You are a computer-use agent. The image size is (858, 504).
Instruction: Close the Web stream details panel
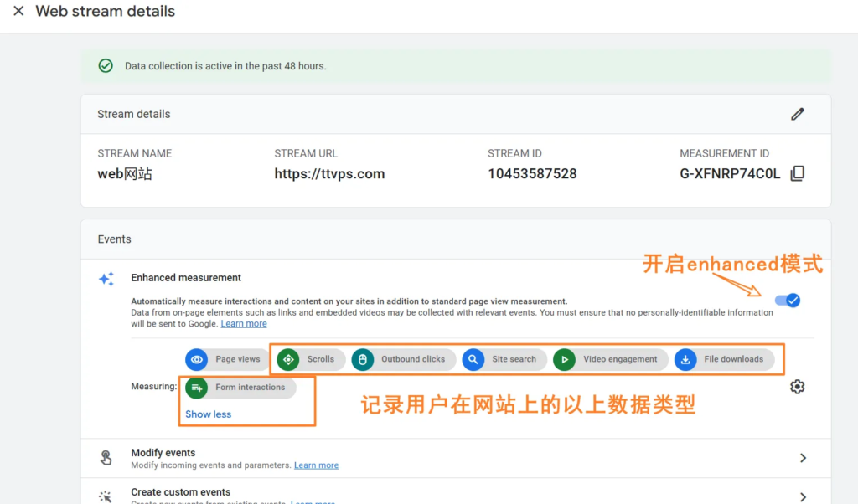coord(18,11)
